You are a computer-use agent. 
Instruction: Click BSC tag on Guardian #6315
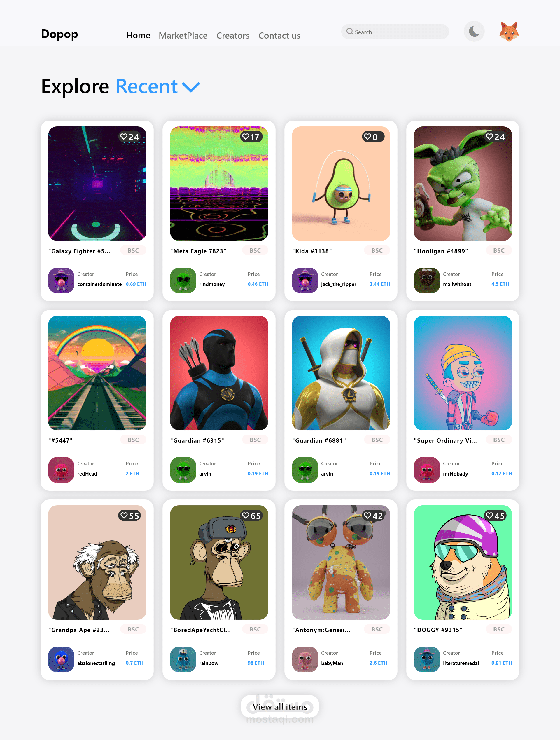pos(255,440)
